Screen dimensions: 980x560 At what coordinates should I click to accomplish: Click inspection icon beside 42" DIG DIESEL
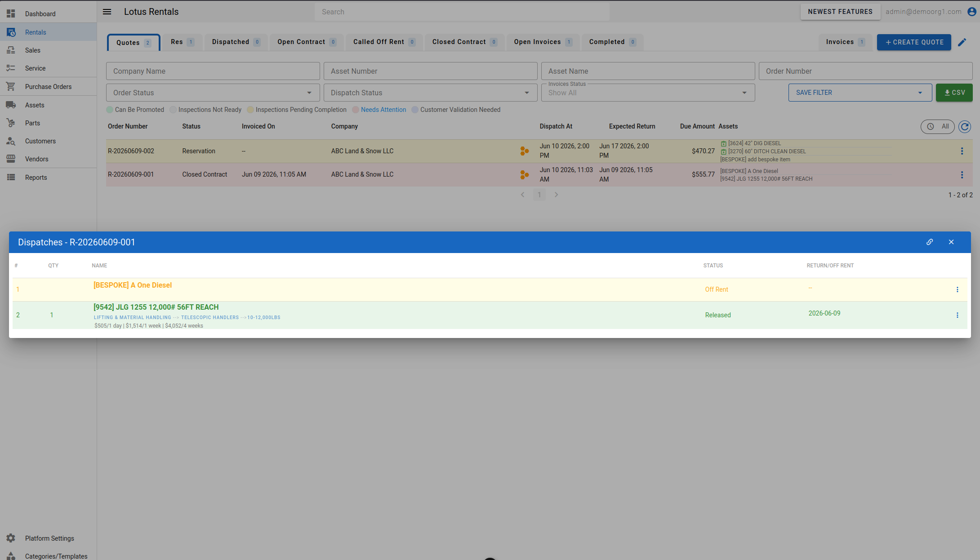(723, 144)
